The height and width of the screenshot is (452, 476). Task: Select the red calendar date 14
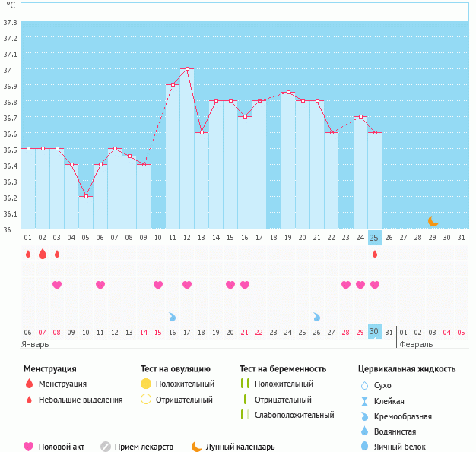pos(144,332)
